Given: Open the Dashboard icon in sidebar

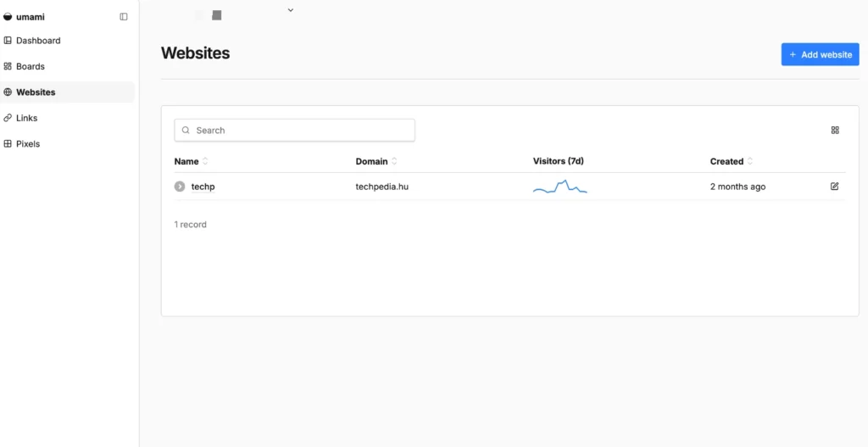Looking at the screenshot, I should click(x=8, y=41).
